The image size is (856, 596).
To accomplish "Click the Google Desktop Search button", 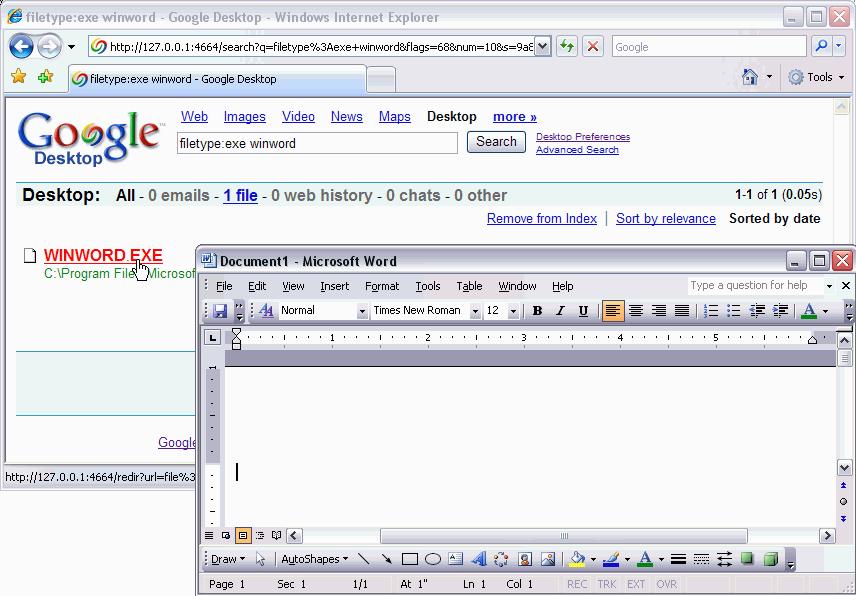I will coord(496,142).
